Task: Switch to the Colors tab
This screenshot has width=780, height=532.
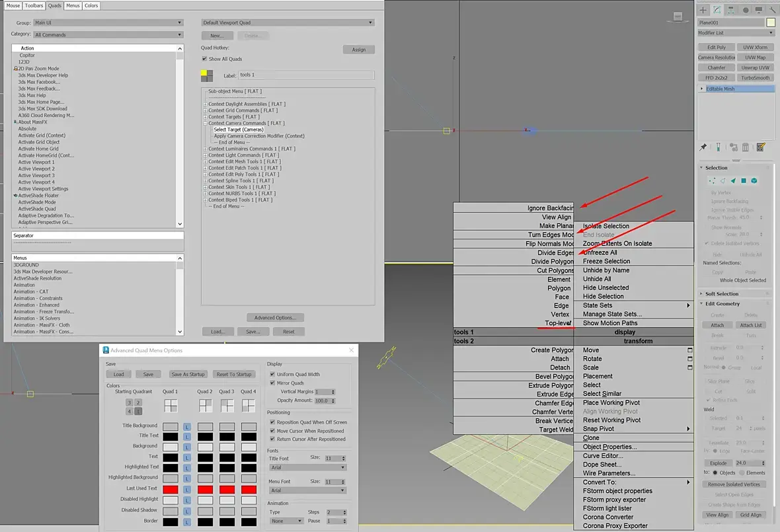Action: [91, 5]
